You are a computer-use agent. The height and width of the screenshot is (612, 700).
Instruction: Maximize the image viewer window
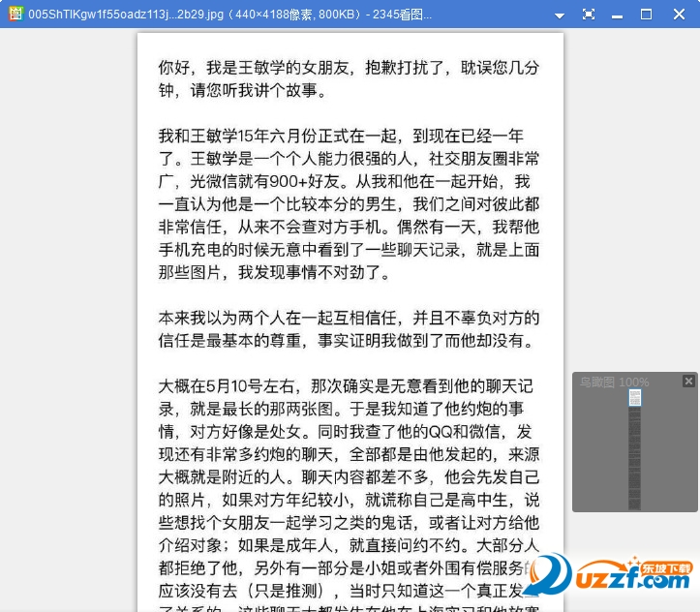[x=646, y=15]
